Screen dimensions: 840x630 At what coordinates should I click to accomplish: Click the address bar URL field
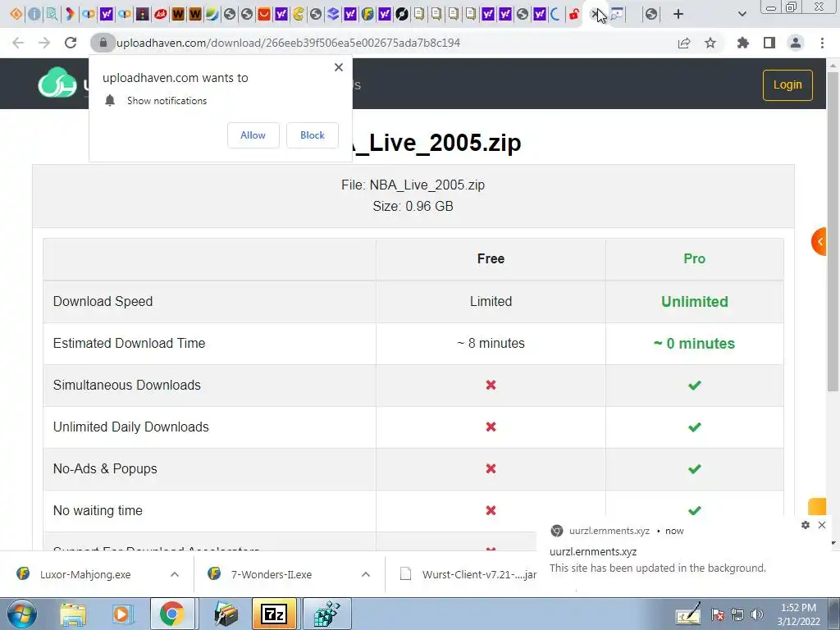[x=288, y=43]
